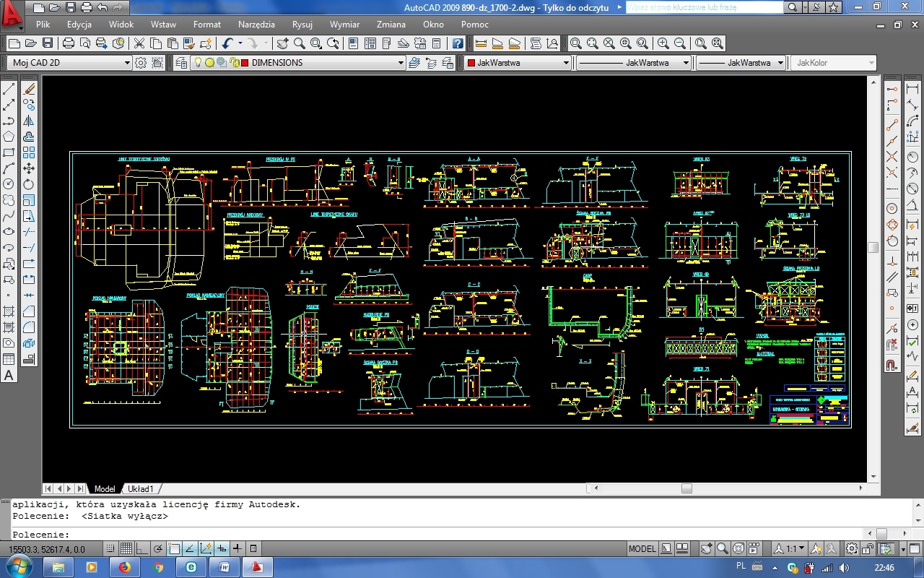Toggle Grid display in status bar
The image size is (924, 578).
coord(126,548)
